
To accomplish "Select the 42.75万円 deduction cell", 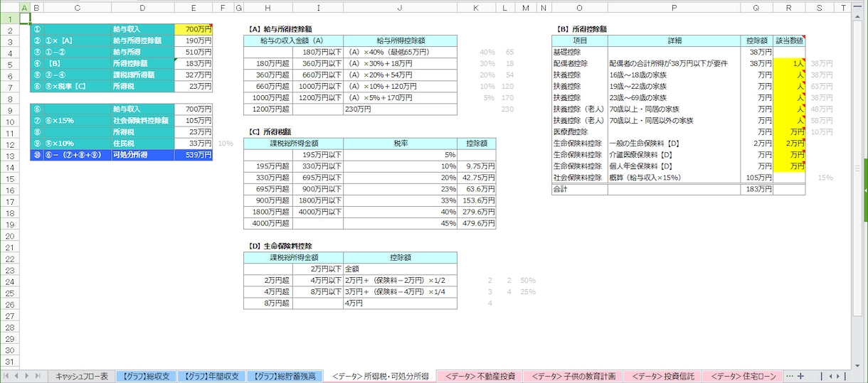I will point(477,178).
